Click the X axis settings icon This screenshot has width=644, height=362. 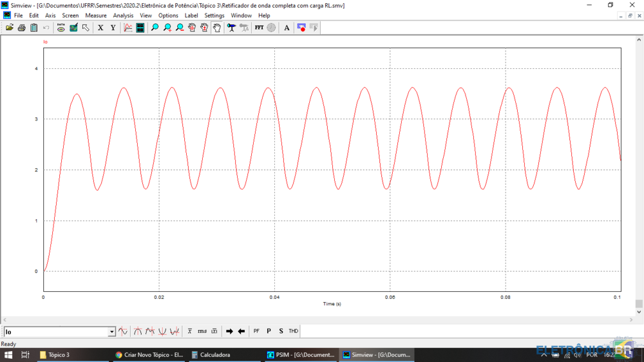click(x=100, y=28)
